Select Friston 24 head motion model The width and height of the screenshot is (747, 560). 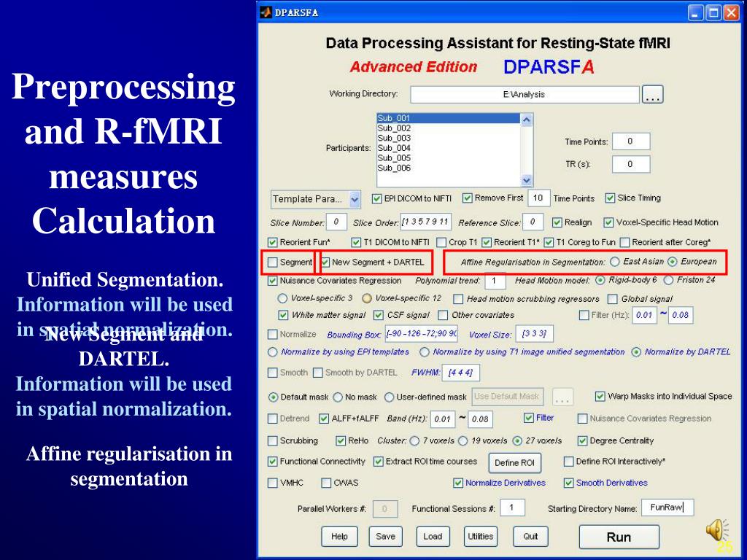point(668,280)
